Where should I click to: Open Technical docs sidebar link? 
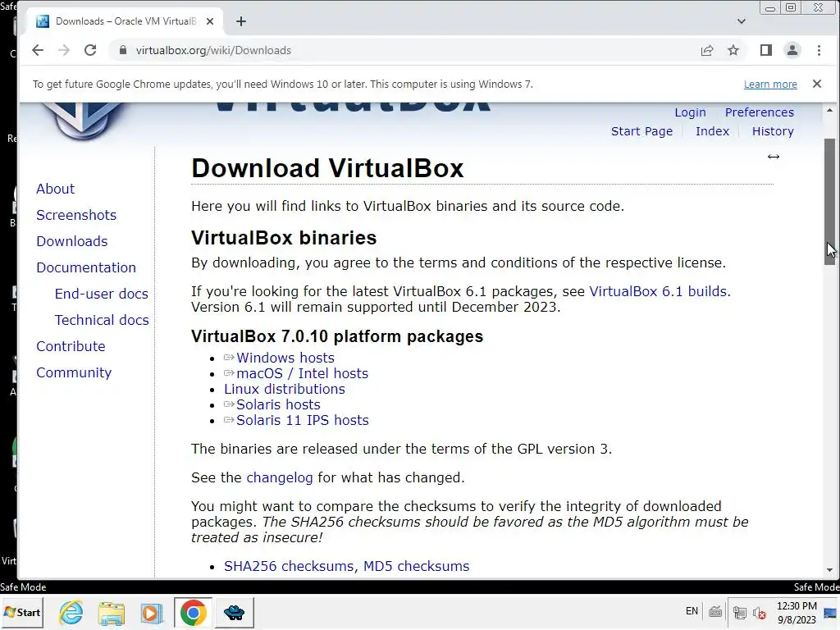(x=102, y=320)
